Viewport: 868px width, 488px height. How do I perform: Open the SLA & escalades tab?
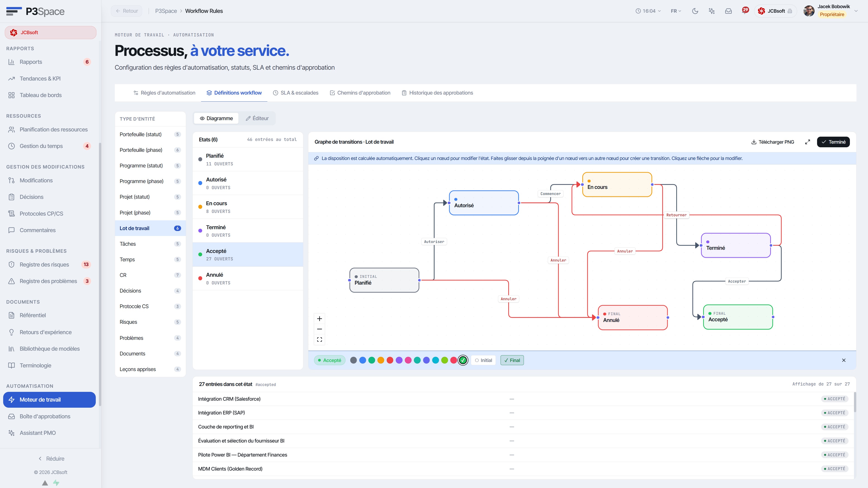click(x=295, y=93)
